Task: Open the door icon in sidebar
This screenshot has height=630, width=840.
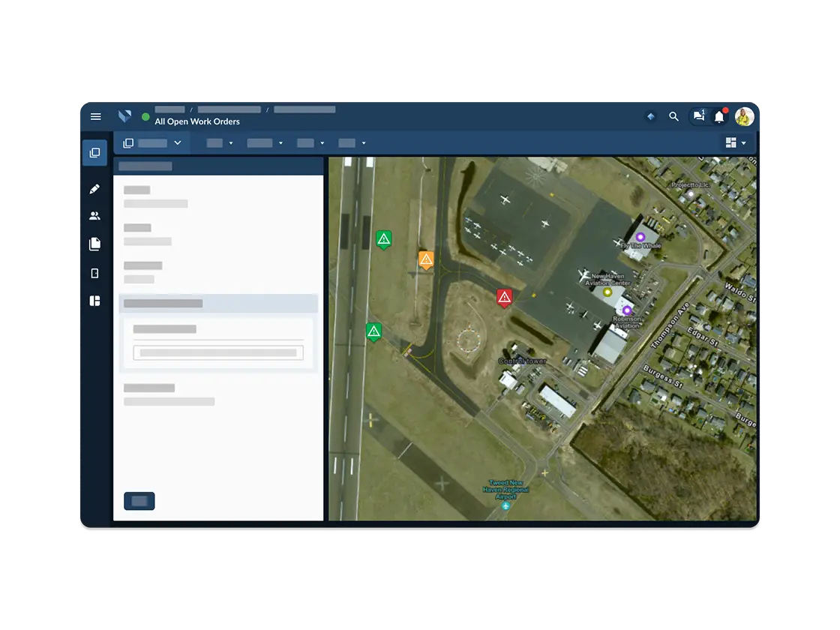Action: point(94,273)
